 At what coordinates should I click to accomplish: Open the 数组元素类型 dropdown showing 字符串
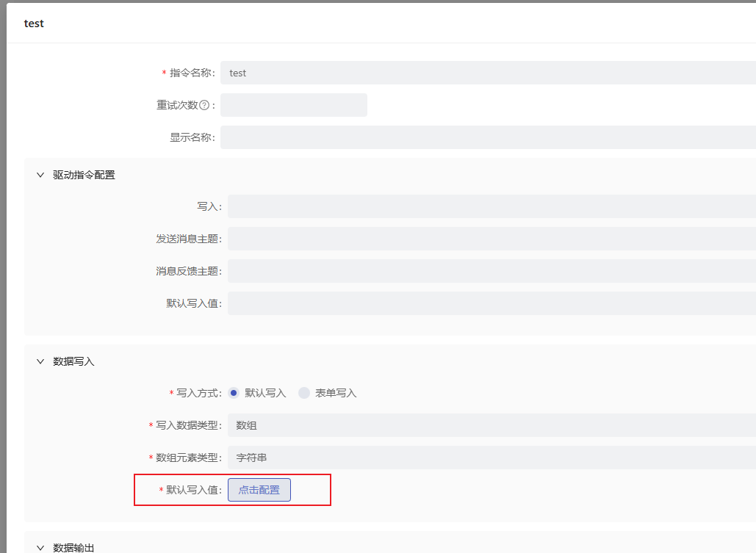point(492,458)
